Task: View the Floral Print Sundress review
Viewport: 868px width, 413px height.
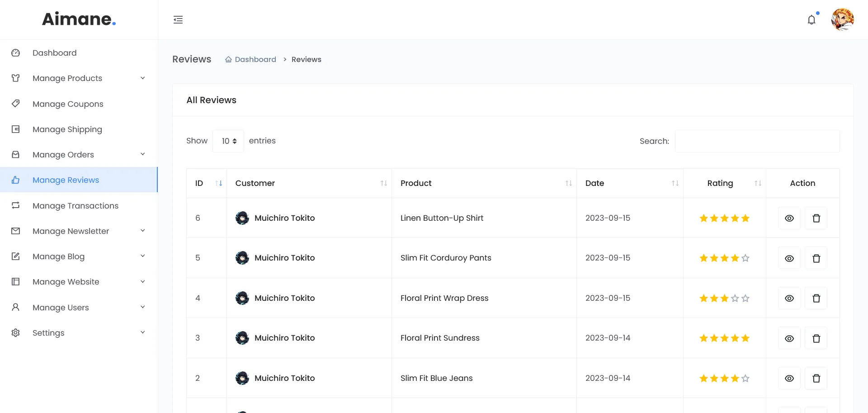Action: point(789,338)
